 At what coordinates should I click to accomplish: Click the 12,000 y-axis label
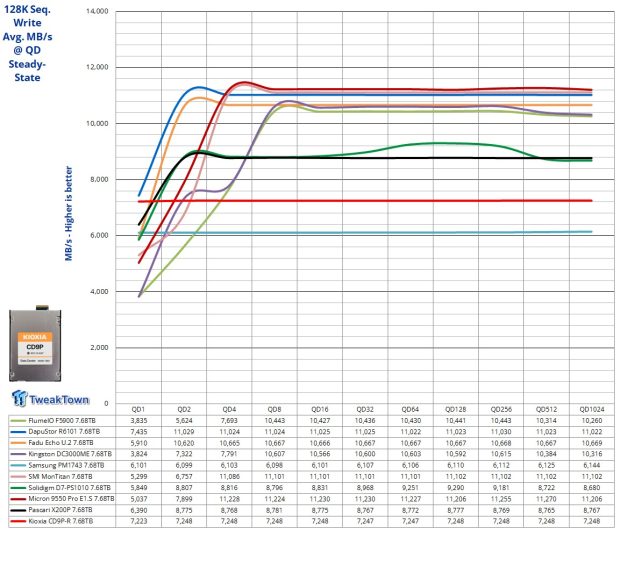(x=97, y=67)
